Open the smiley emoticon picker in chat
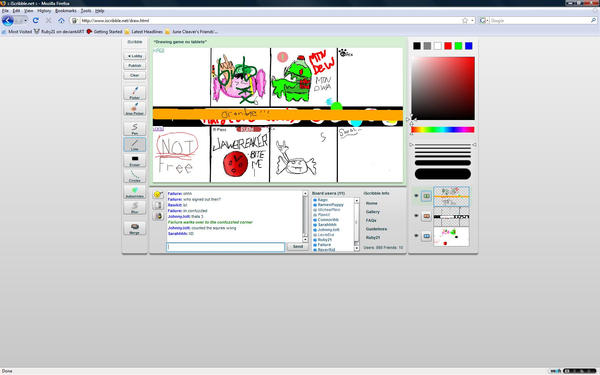Screen dimensions: 600x375 click(x=158, y=195)
